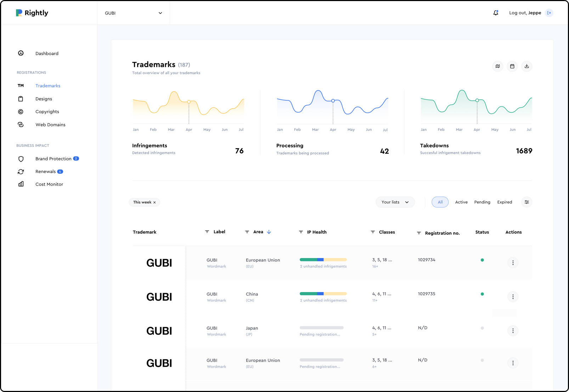This screenshot has width=569, height=392.
Task: Open Copyrights in sidebar
Action: pos(47,112)
